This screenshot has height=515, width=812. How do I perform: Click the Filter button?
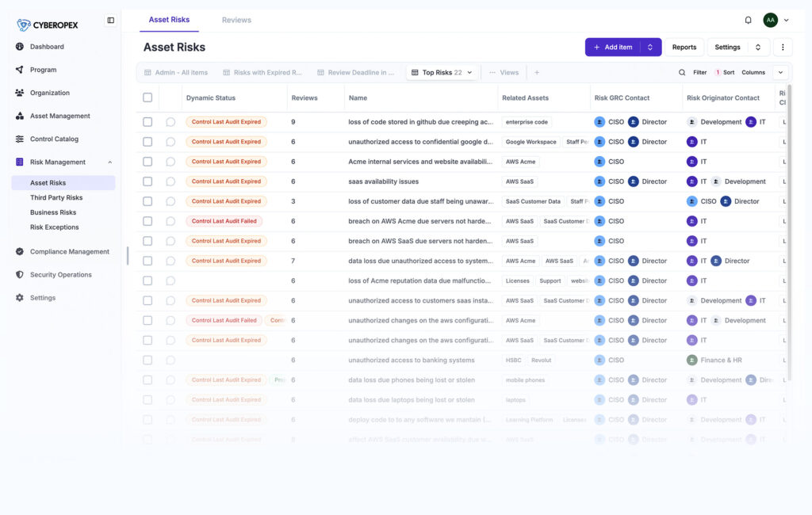(x=700, y=72)
